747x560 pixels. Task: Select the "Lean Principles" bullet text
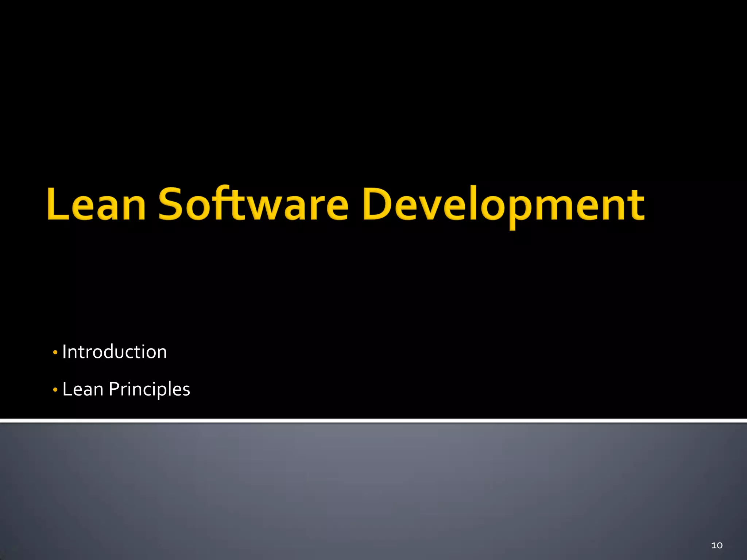[126, 389]
